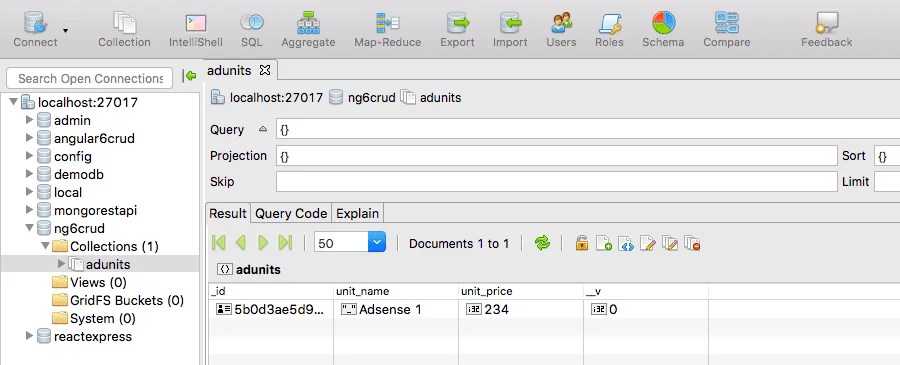Expand the admin database
The height and width of the screenshot is (365, 900).
(x=29, y=121)
